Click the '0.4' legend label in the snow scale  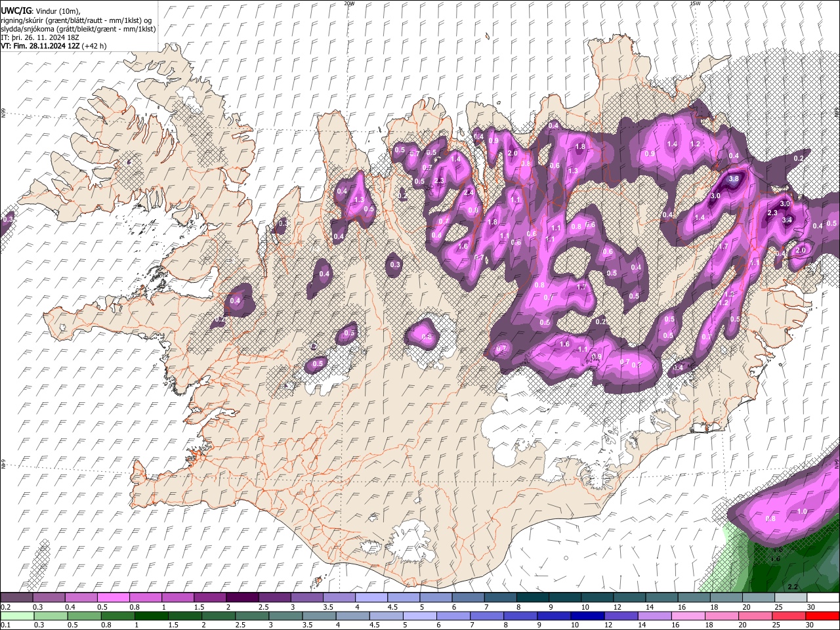tap(70, 607)
